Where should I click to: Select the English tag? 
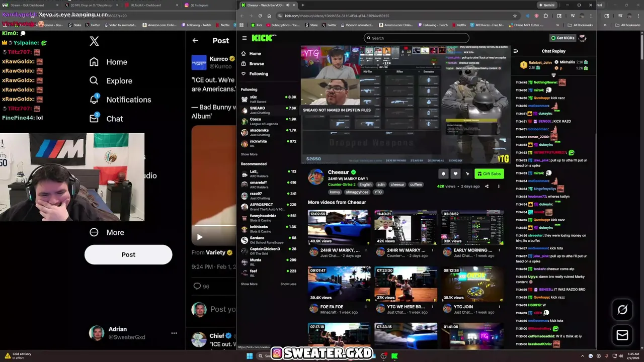365,185
